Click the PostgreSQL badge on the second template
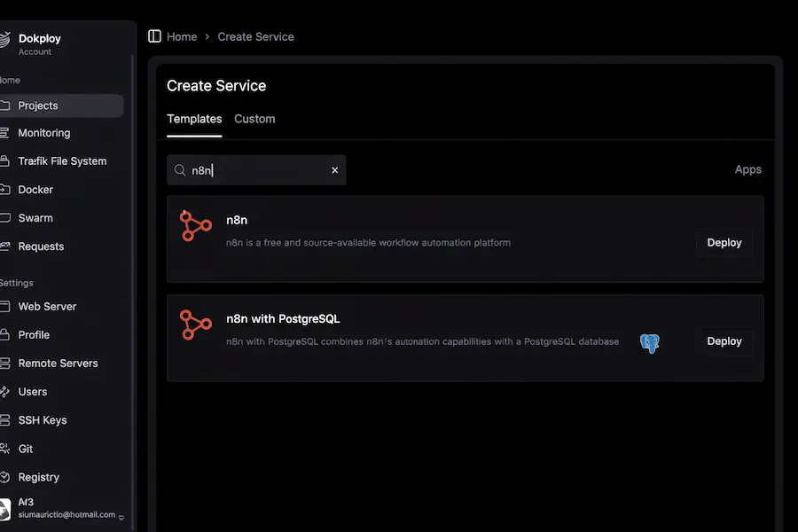This screenshot has height=532, width=798. click(x=650, y=343)
